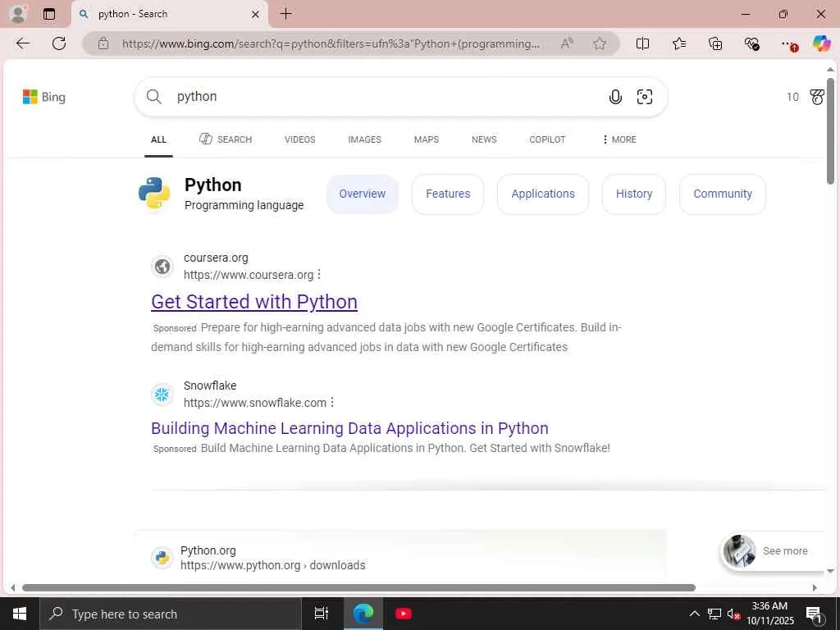Image resolution: width=840 pixels, height=630 pixels.
Task: Open Building Machine Learning Data Applications link
Action: [349, 428]
